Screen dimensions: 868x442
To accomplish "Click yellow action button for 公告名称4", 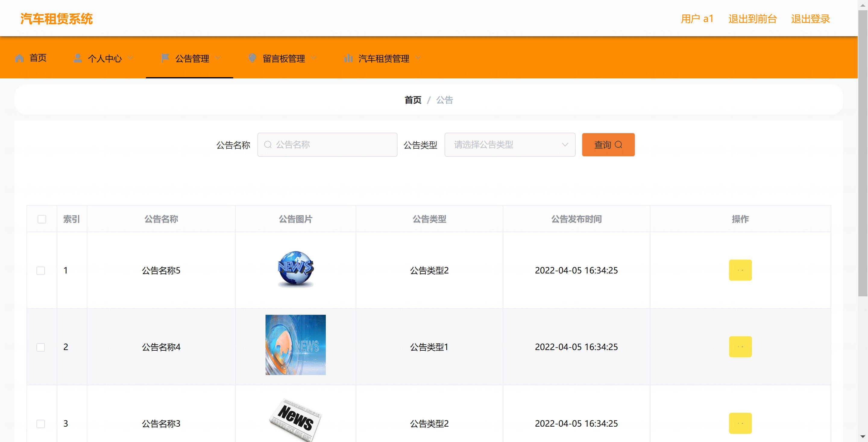I will tap(740, 347).
